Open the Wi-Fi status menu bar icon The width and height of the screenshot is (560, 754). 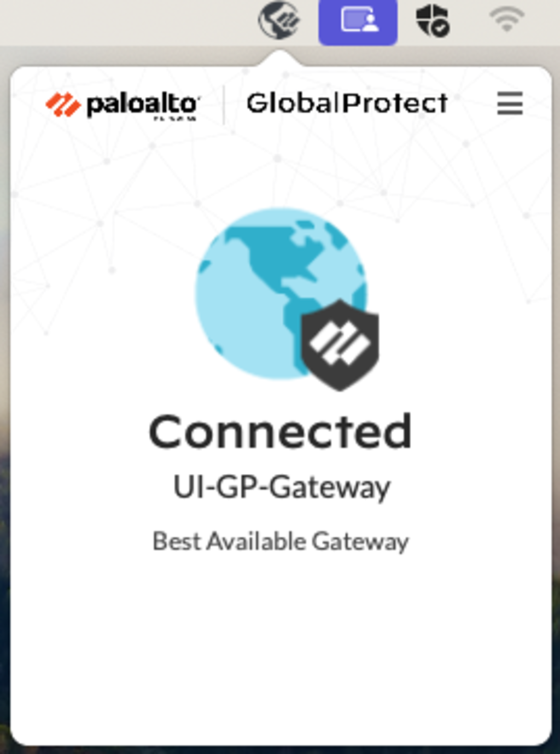[x=507, y=20]
